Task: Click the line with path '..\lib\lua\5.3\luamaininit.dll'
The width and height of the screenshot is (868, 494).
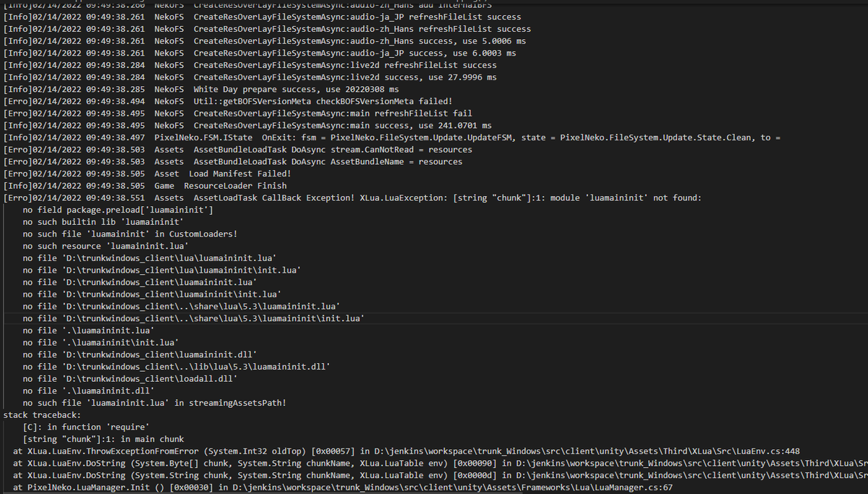Action: [x=176, y=367]
